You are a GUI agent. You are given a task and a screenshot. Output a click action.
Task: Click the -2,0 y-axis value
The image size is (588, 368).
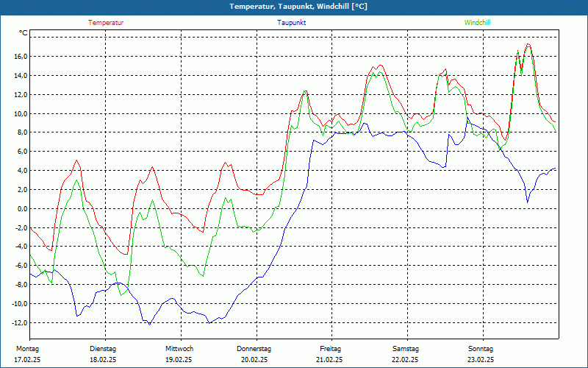pyautogui.click(x=21, y=228)
